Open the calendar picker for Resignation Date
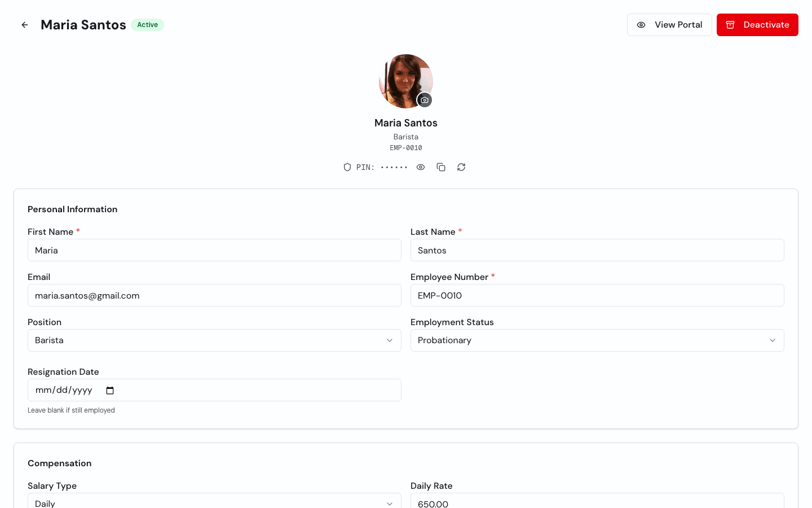 point(110,390)
